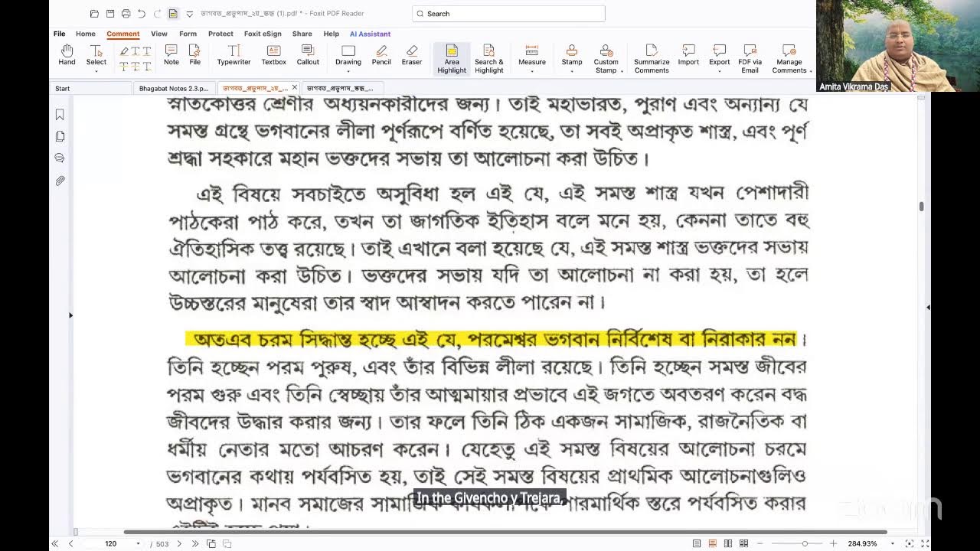Click the zoom in plus button
The image size is (980, 551).
834,543
